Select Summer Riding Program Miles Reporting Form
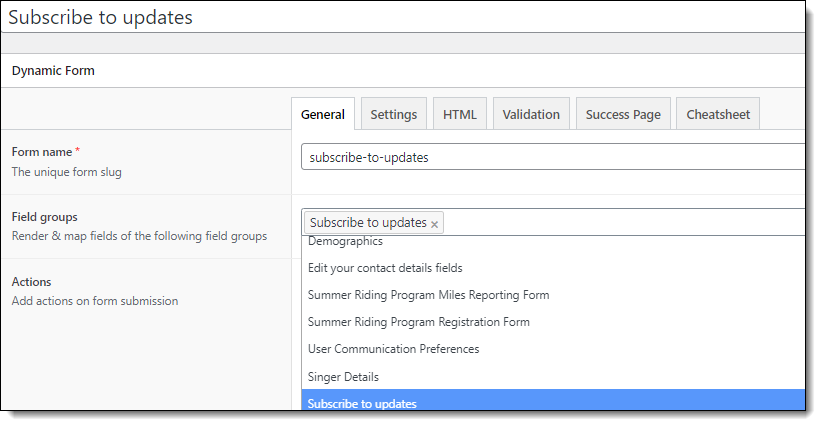Screen dimensions: 821x426 [553, 295]
